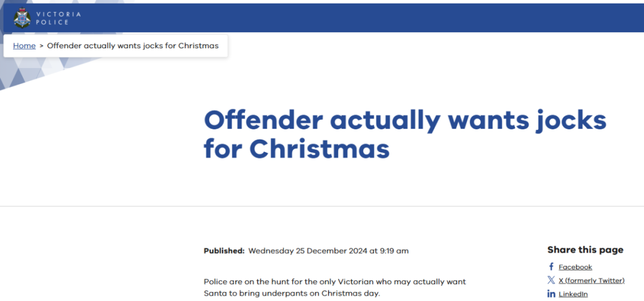Click the Wednesday 25 December 2024 date text

pyautogui.click(x=329, y=251)
